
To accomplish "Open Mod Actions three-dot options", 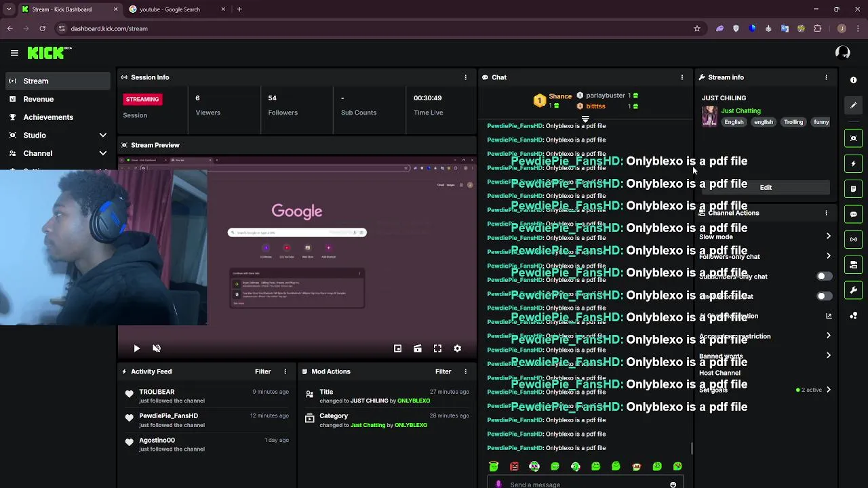I will click(465, 371).
